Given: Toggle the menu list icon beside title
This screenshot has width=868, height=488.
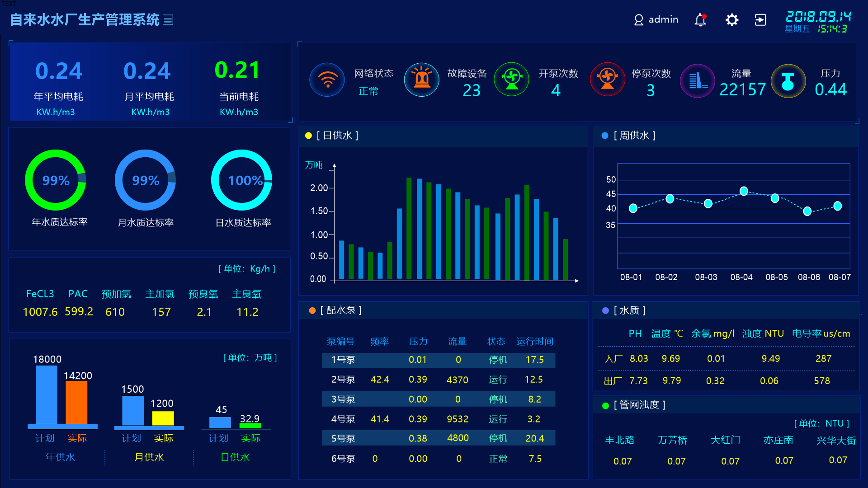Looking at the screenshot, I should tap(168, 20).
